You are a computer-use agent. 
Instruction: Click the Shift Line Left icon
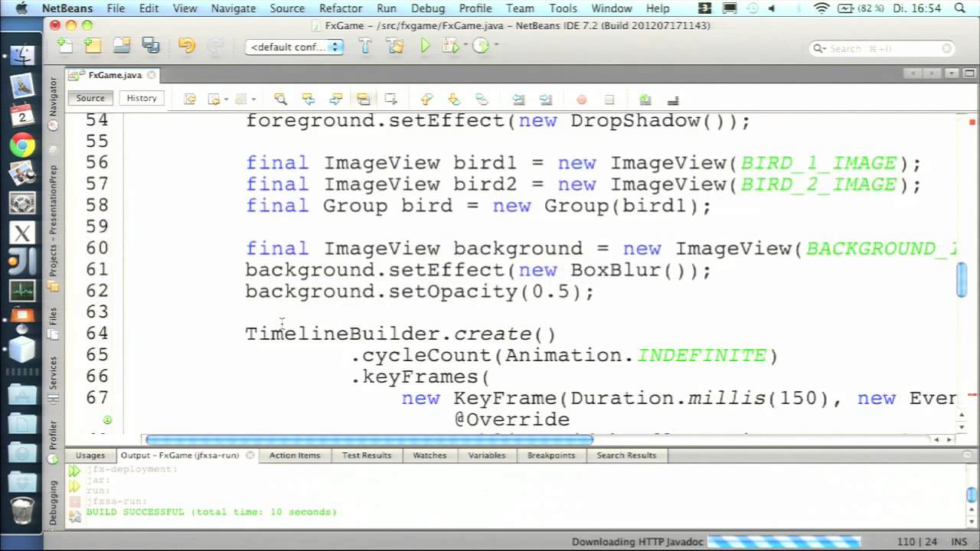tap(518, 99)
